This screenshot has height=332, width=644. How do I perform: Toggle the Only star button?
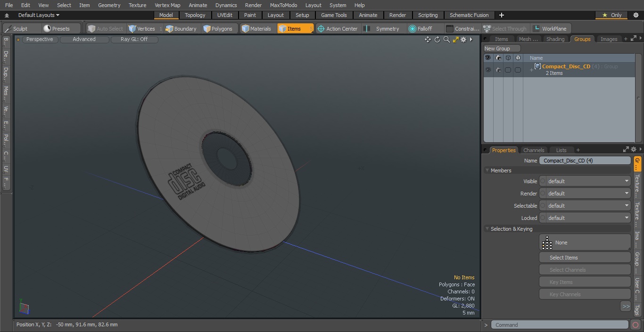(x=611, y=15)
